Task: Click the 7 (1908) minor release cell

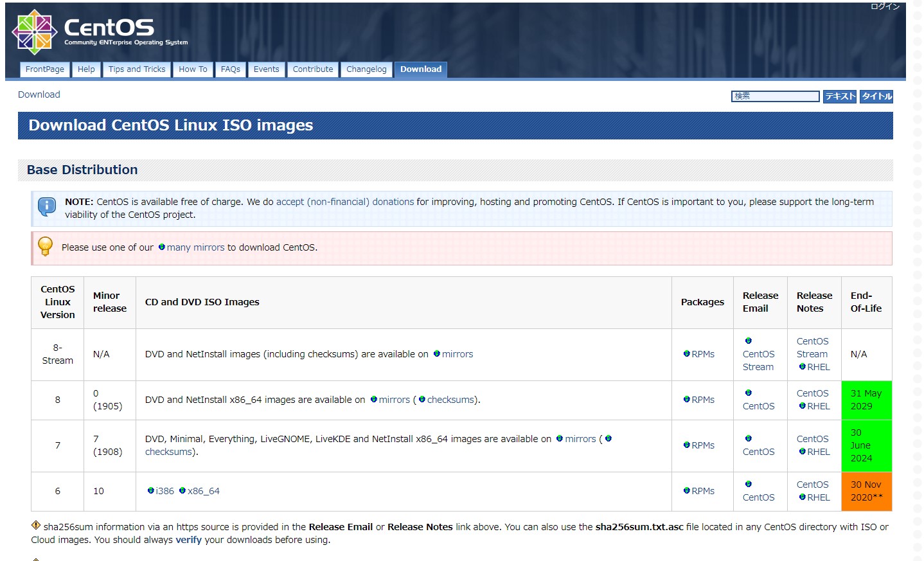Action: pyautogui.click(x=110, y=445)
